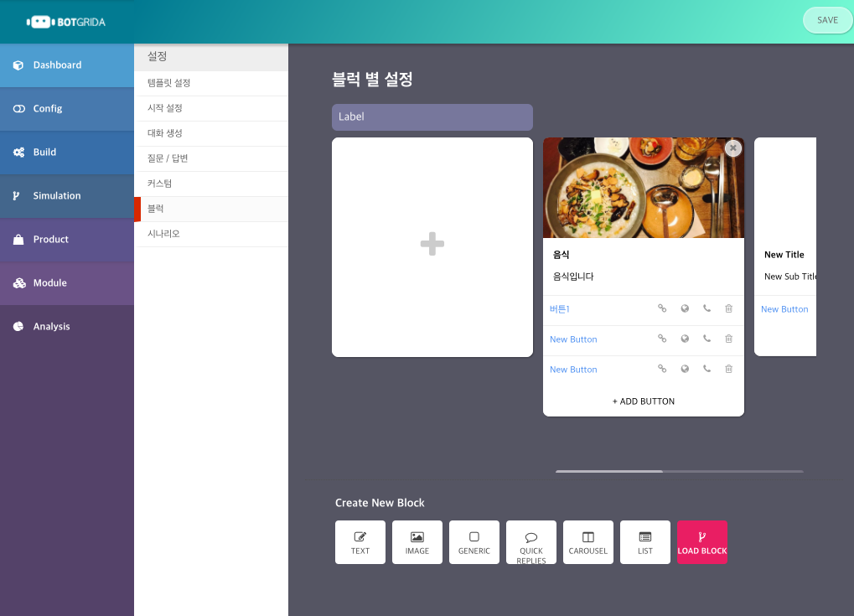Click the Label input field
The width and height of the screenshot is (854, 616).
click(432, 117)
